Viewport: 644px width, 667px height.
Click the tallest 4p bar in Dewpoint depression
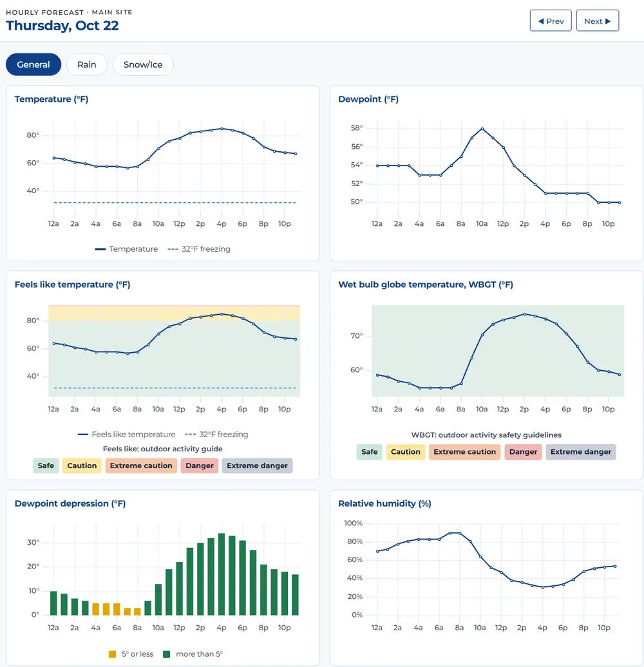[222, 574]
